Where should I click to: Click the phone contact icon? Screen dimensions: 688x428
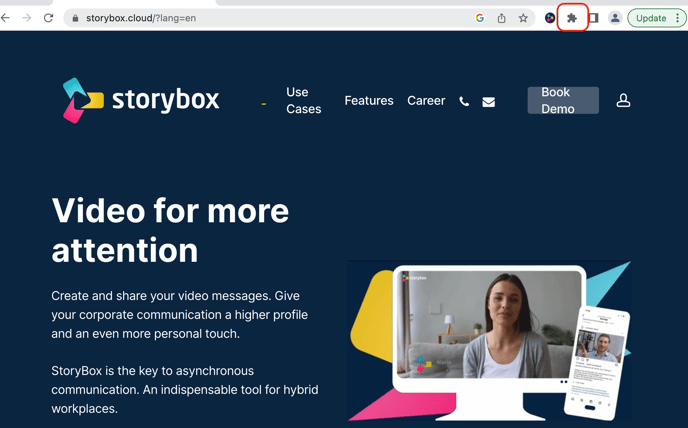[x=464, y=101]
